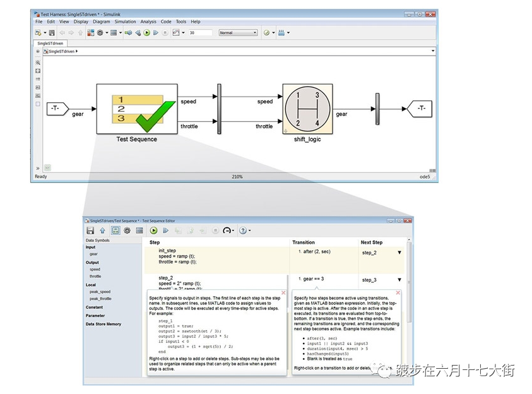Click the Step Back icon in Simulink

[x=138, y=33]
